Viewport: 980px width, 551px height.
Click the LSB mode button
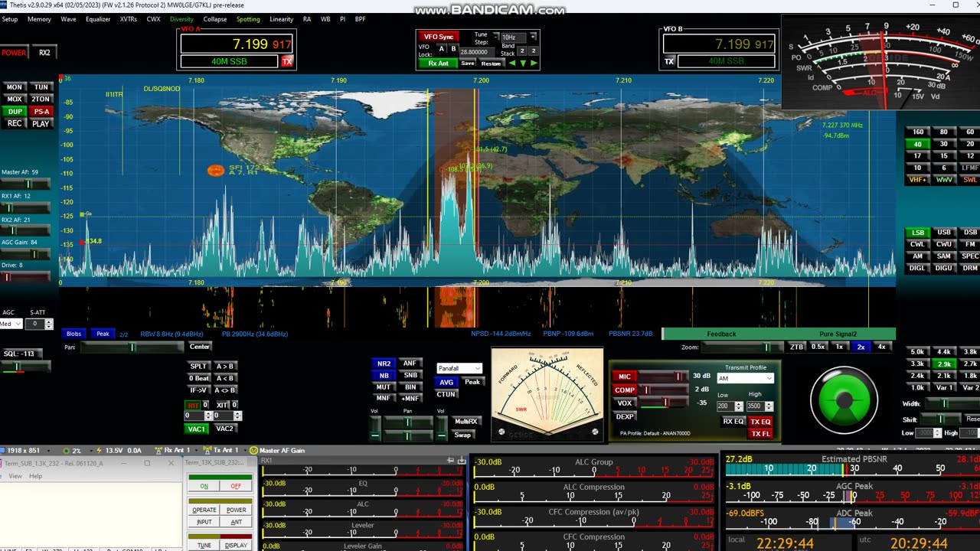click(917, 233)
